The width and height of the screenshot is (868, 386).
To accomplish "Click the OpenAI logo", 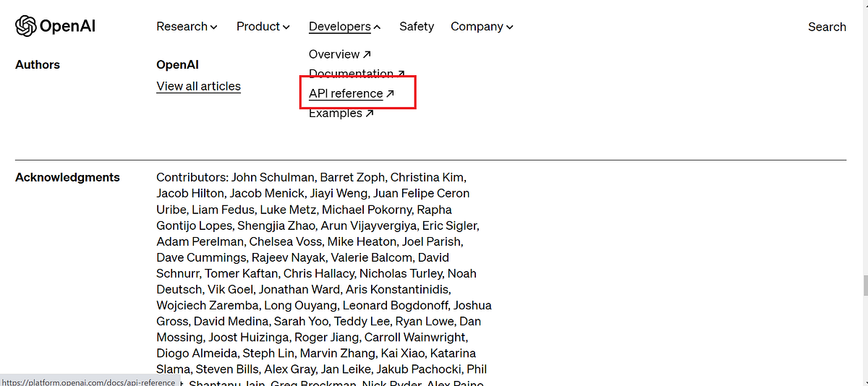I will [x=55, y=27].
